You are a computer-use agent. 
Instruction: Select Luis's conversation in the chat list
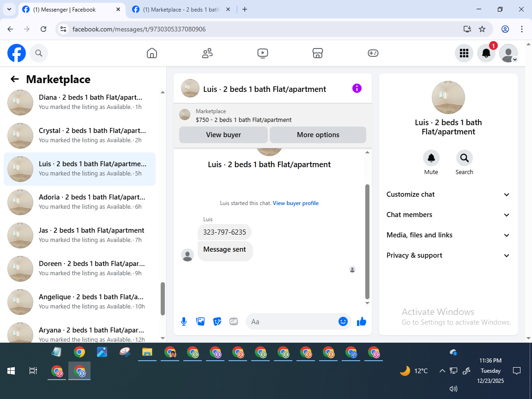[80, 169]
